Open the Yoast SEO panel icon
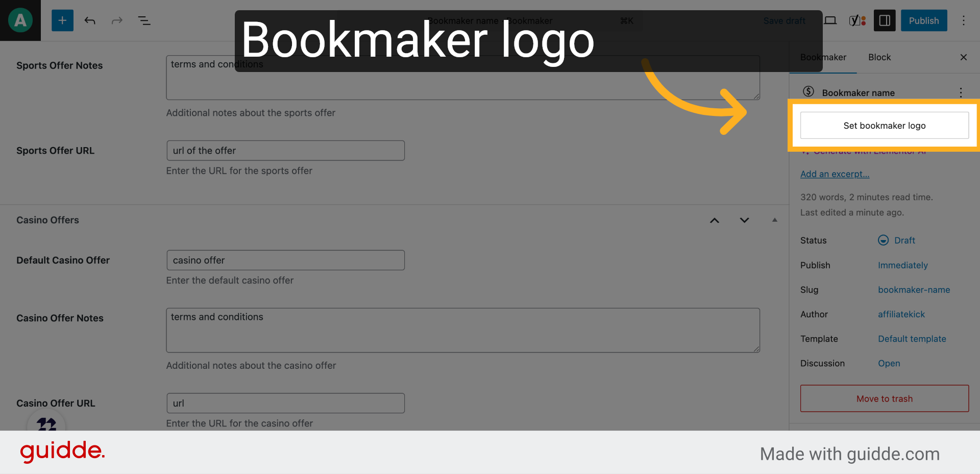980x474 pixels. [857, 20]
